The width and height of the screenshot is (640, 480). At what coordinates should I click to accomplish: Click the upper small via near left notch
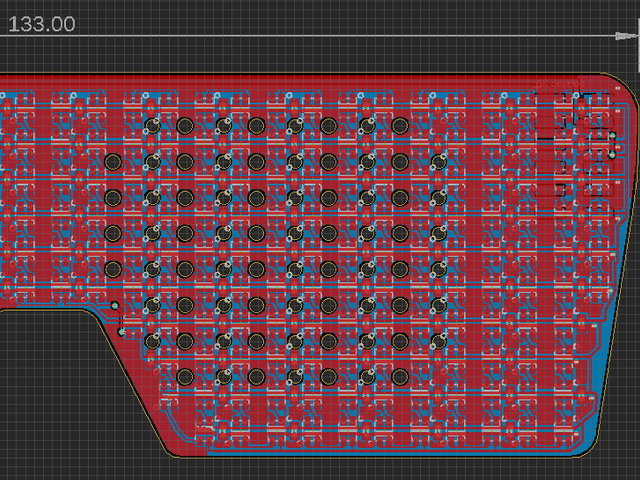coord(114,306)
